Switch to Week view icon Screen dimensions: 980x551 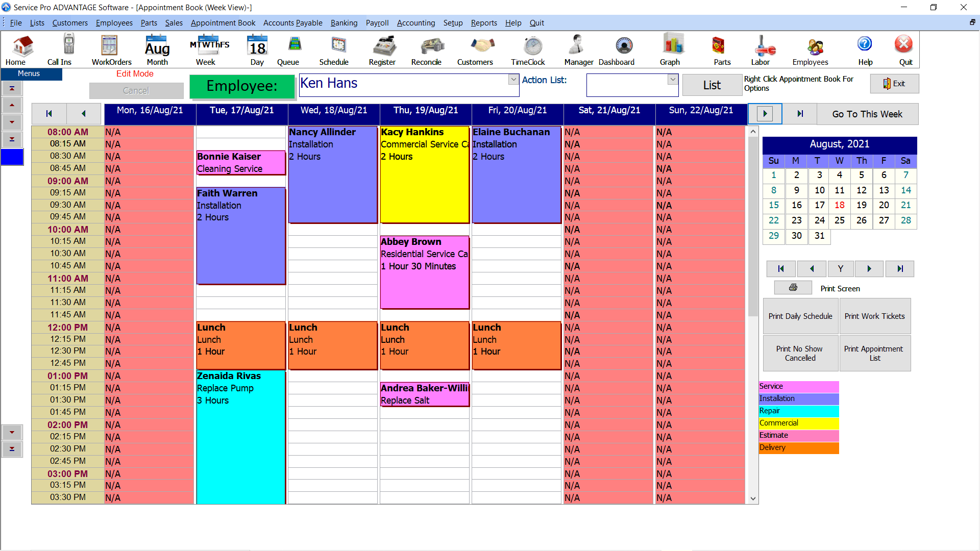click(x=209, y=50)
